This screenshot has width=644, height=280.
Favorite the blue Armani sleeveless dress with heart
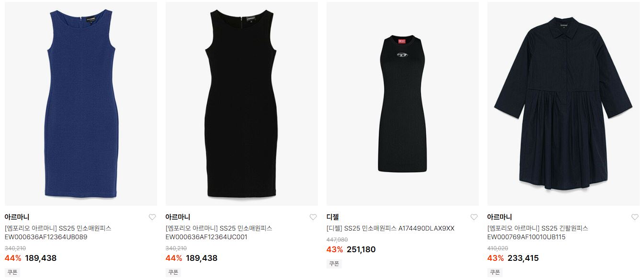(152, 217)
